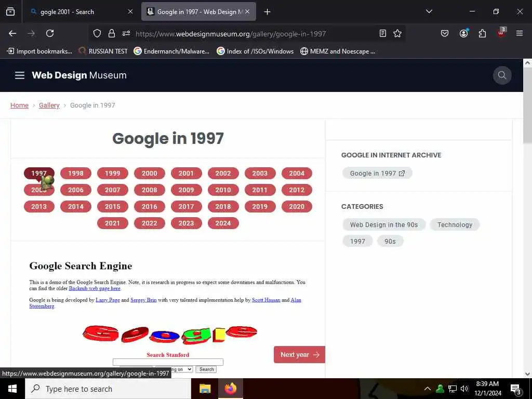
Task: Save page to Pocket
Action: 445,33
